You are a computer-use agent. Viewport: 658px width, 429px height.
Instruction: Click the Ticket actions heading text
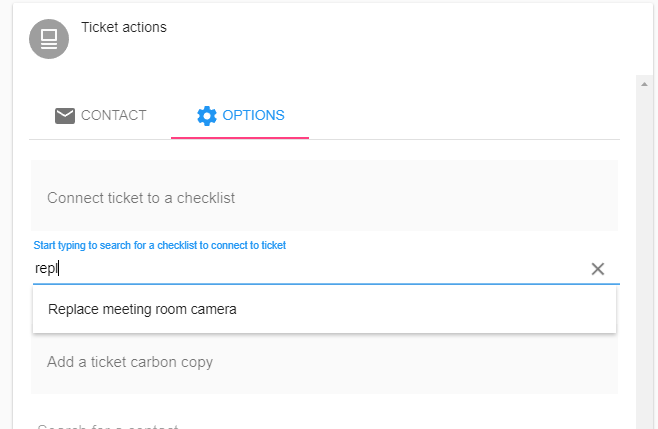coord(124,27)
